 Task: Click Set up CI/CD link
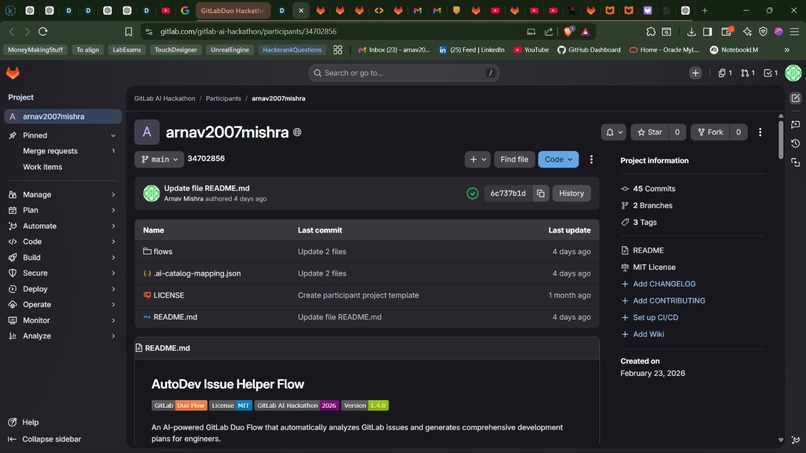coord(655,318)
